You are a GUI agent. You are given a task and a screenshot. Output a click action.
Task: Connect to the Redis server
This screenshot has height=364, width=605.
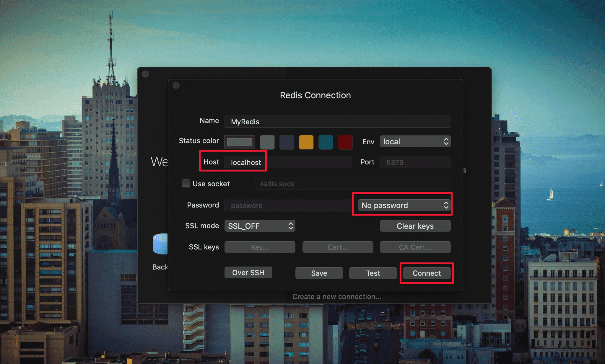coord(427,273)
